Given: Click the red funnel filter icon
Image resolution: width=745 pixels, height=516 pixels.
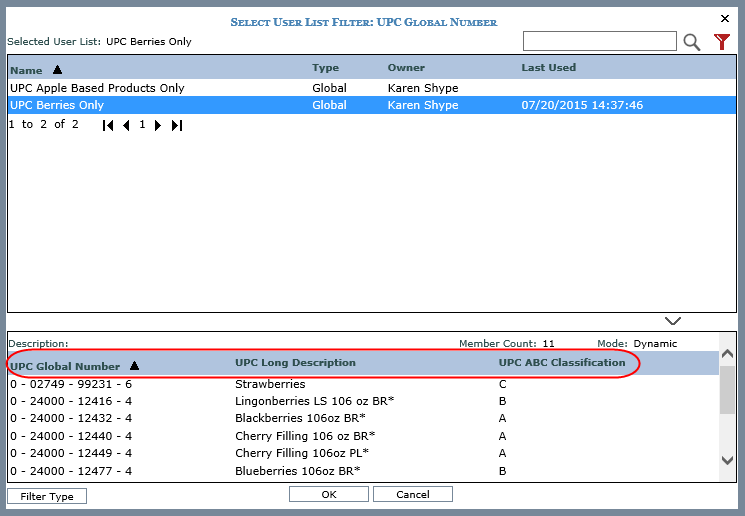Looking at the screenshot, I should 722,42.
